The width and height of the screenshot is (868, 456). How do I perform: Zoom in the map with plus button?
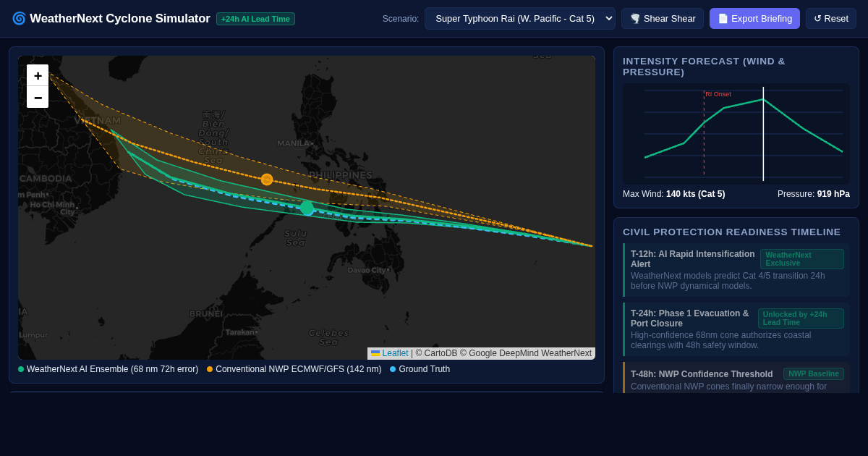[x=38, y=75]
